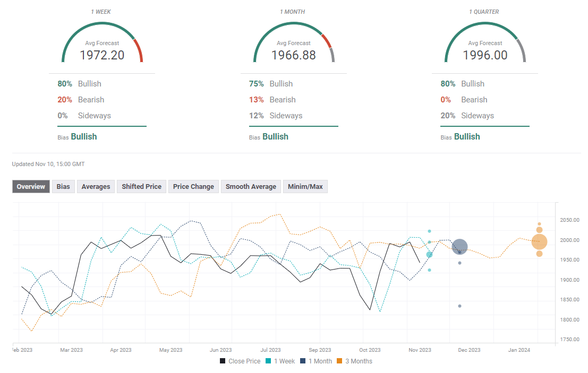Open the Bias tab
This screenshot has height=373, width=588.
point(63,186)
